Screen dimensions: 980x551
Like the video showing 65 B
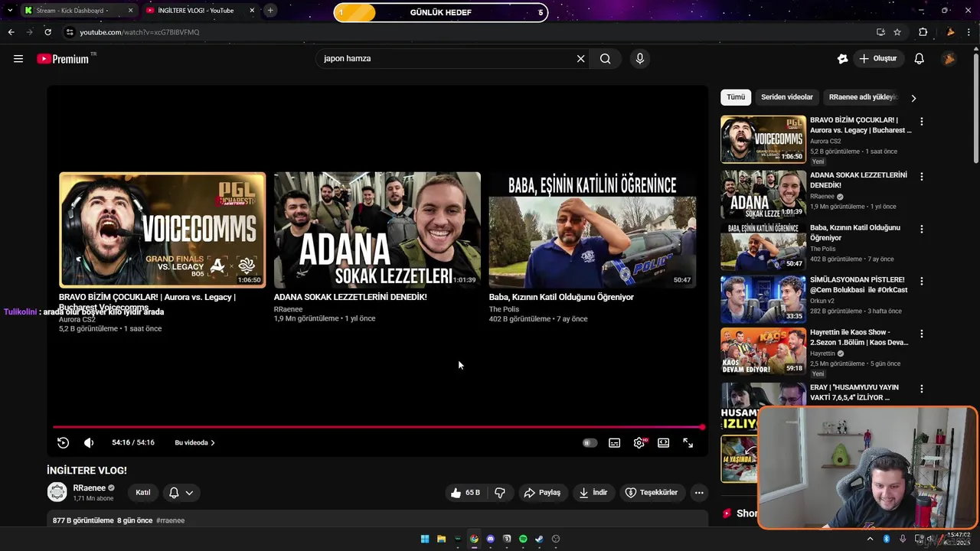coord(465,493)
